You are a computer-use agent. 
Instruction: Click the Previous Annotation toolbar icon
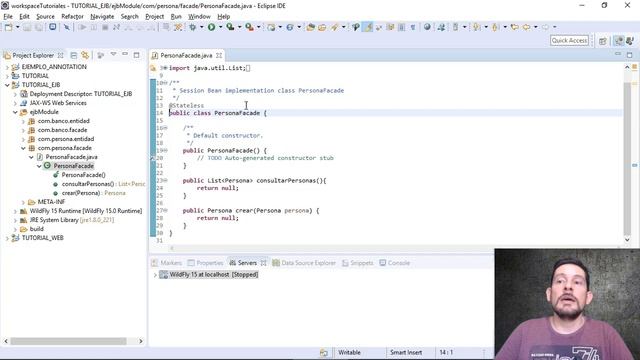pos(495,27)
